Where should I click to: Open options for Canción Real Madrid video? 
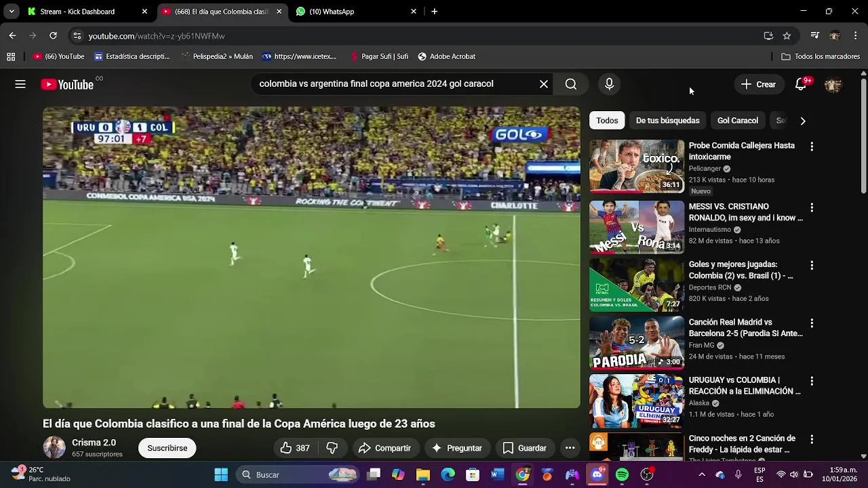[812, 323]
